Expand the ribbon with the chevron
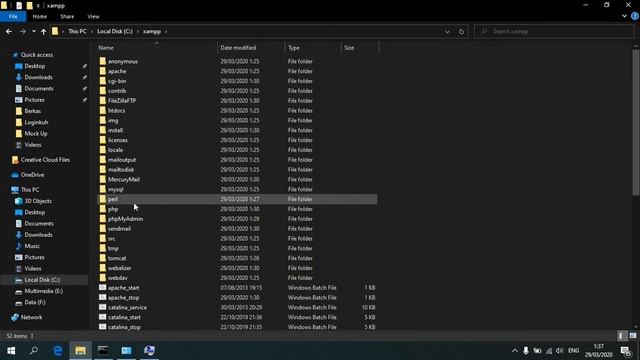640x360 pixels. (624, 16)
